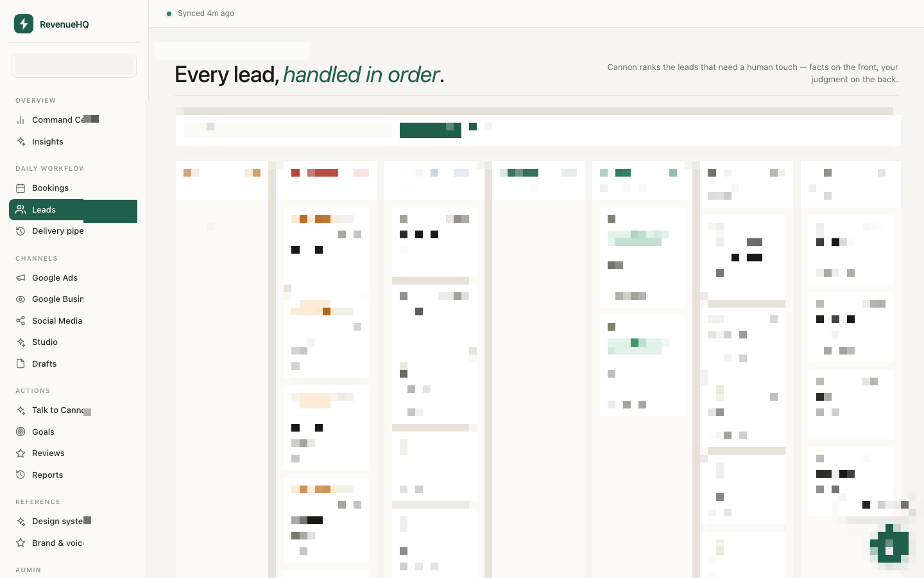Open Talk to Cannon via its sparkle icon
This screenshot has width=924, height=578.
click(x=21, y=410)
